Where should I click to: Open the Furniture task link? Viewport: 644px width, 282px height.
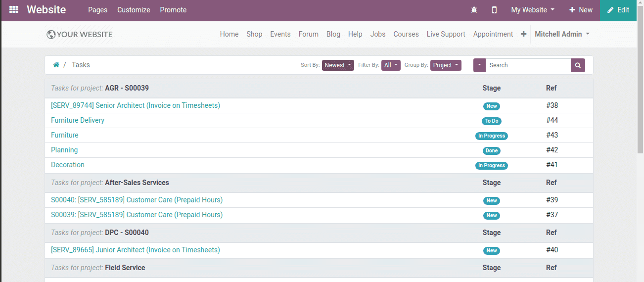click(65, 135)
